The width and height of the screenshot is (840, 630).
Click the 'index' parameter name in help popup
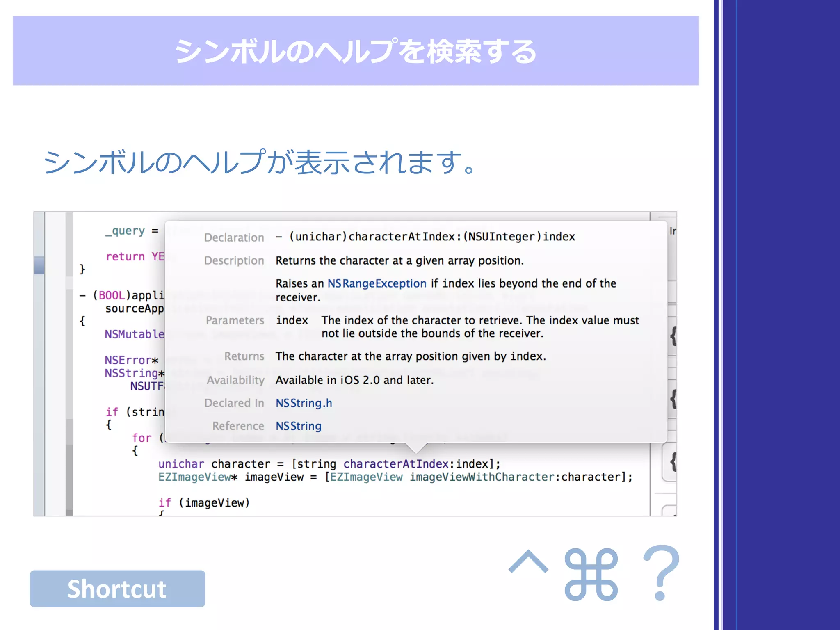coord(292,320)
